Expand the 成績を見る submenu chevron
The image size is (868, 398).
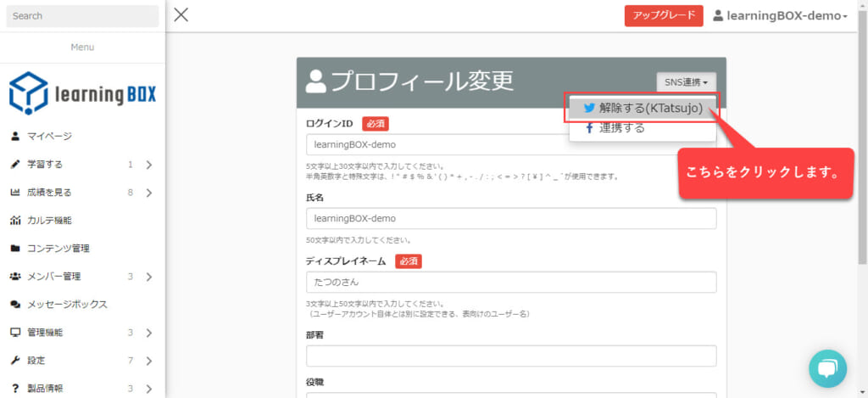(148, 193)
